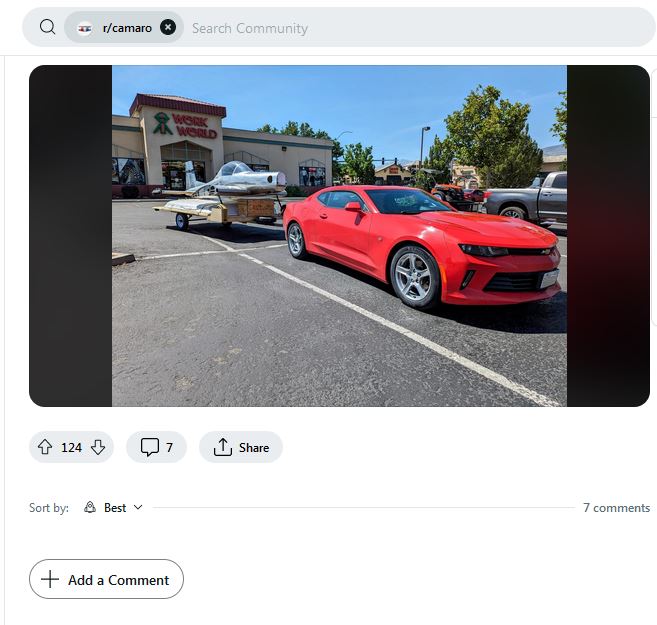Click the Add a Comment button

point(106,580)
